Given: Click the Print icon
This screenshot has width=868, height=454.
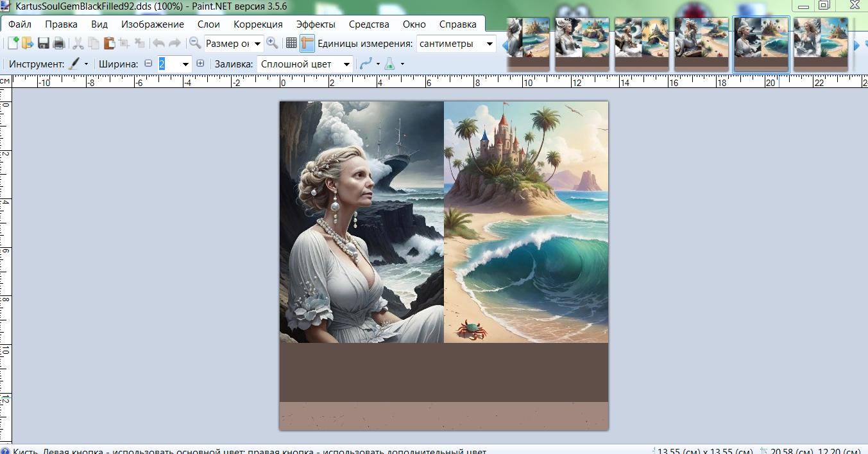Looking at the screenshot, I should pos(58,44).
